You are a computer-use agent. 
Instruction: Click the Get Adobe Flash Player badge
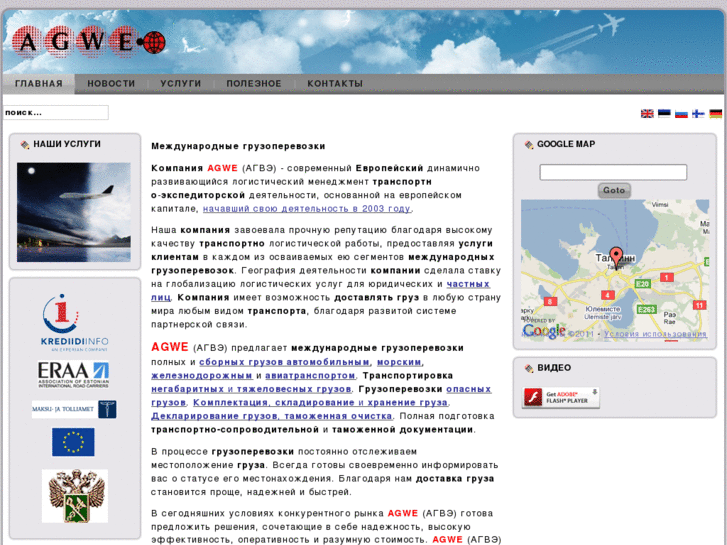[561, 398]
